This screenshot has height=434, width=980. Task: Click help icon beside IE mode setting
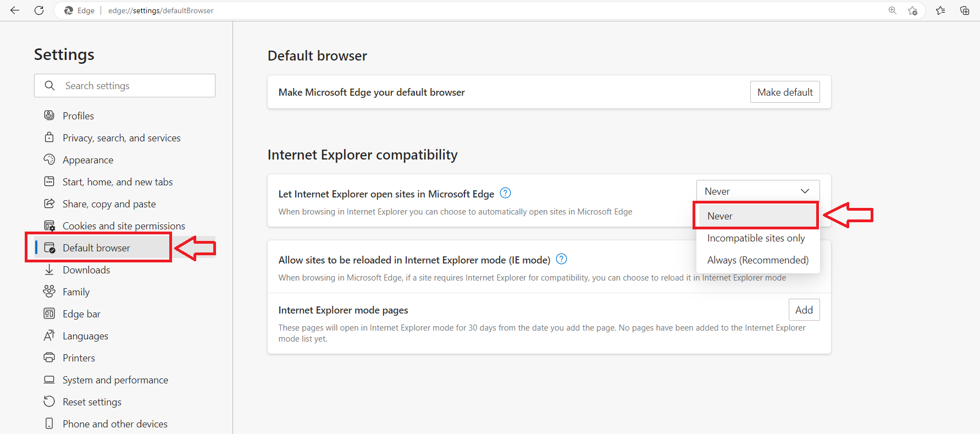pyautogui.click(x=561, y=259)
